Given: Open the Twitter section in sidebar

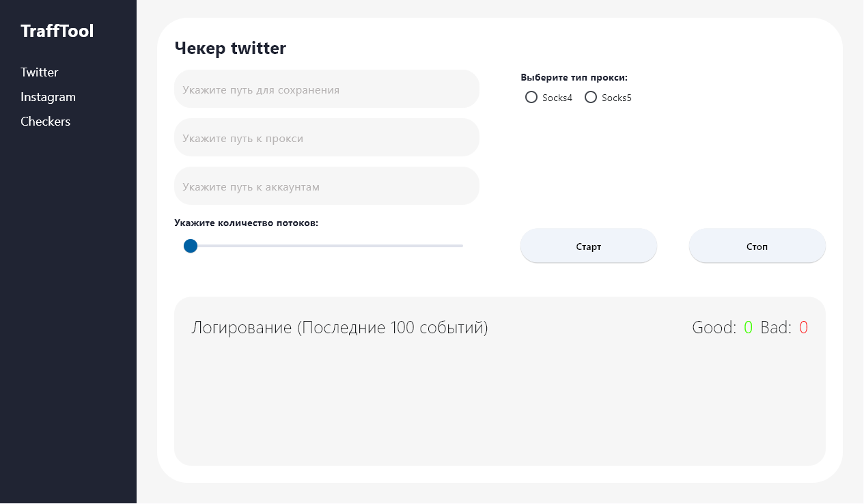Looking at the screenshot, I should point(40,72).
